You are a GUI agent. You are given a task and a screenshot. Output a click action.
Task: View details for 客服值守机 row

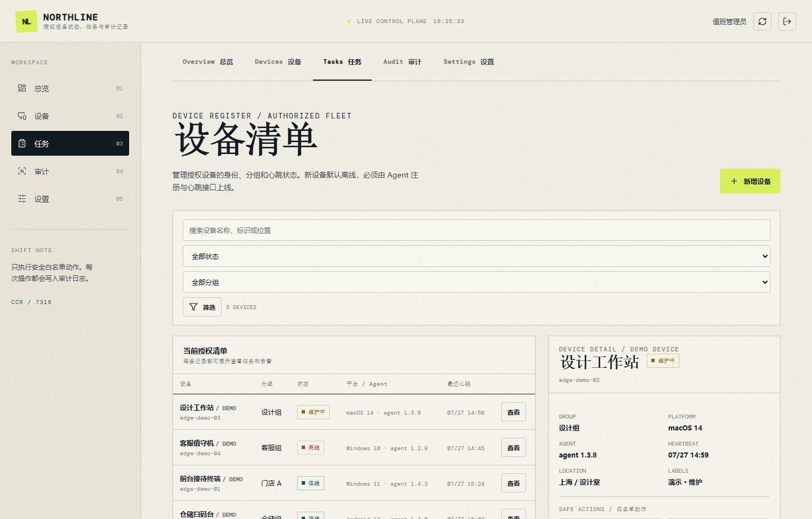pyautogui.click(x=514, y=447)
